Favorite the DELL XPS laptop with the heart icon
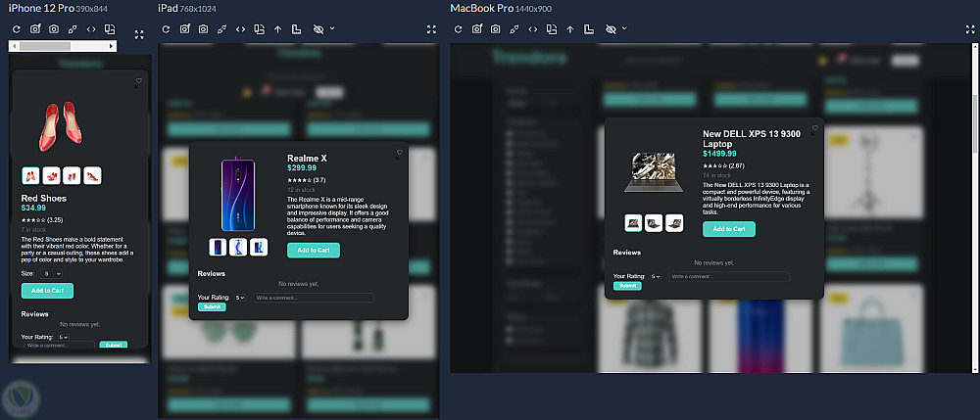The image size is (980, 420). point(815,127)
